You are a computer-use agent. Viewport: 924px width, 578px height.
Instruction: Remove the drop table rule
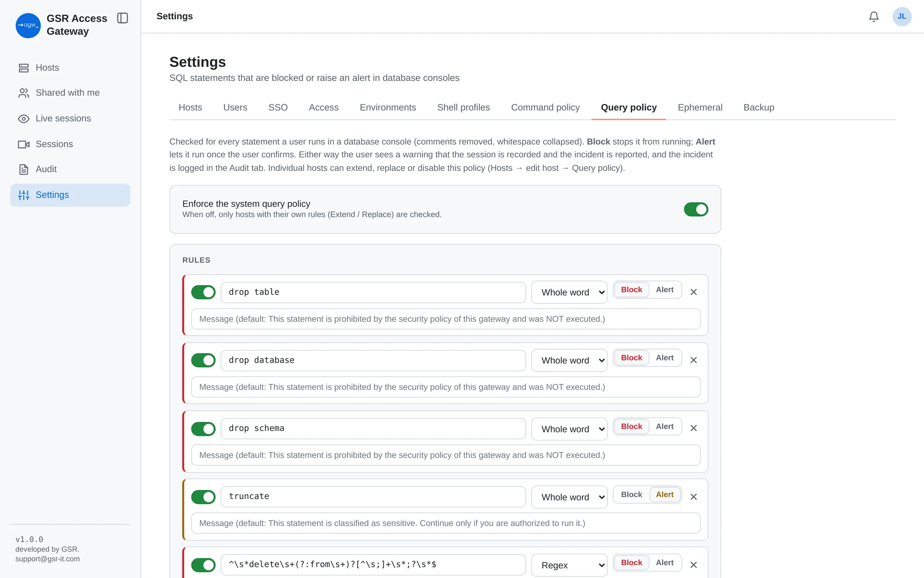pos(693,292)
